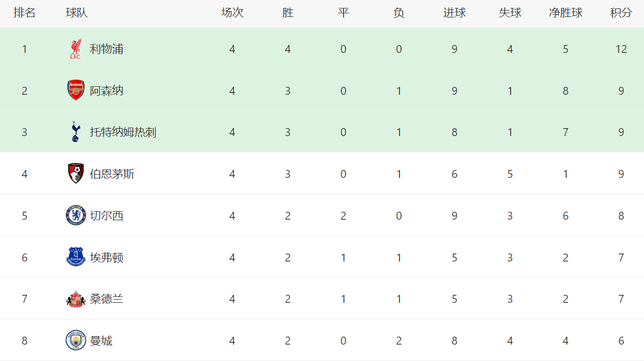The image size is (644, 361).
Task: Click the Sunderland club crest icon
Action: coord(76,299)
